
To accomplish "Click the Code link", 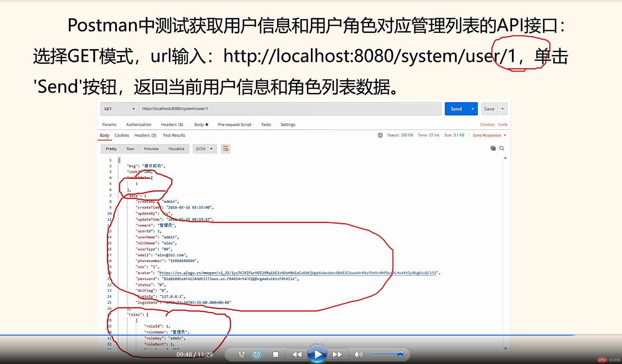I will (x=503, y=125).
